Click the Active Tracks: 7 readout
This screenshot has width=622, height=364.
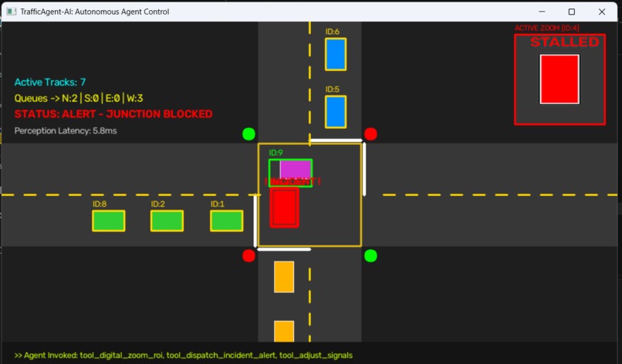coord(50,82)
